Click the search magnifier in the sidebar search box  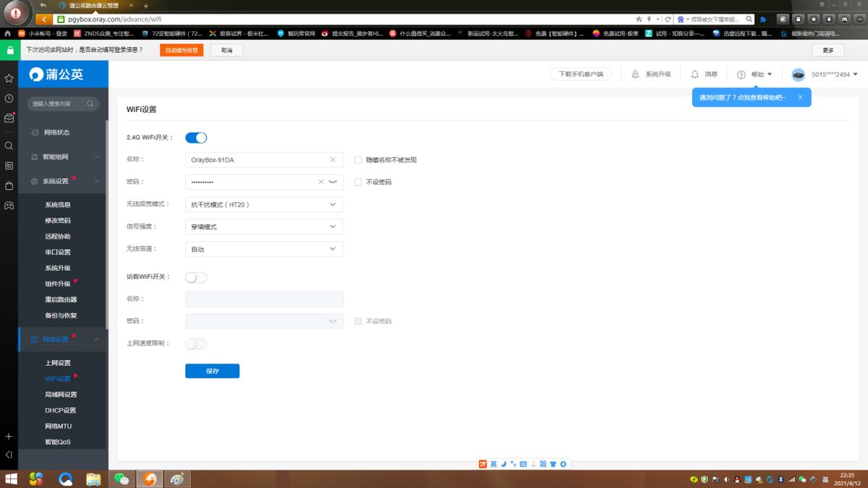click(90, 104)
